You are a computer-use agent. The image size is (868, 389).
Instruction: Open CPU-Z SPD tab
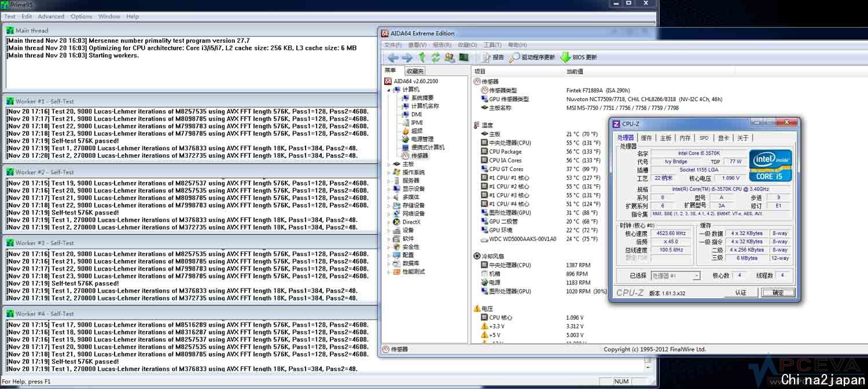[704, 138]
